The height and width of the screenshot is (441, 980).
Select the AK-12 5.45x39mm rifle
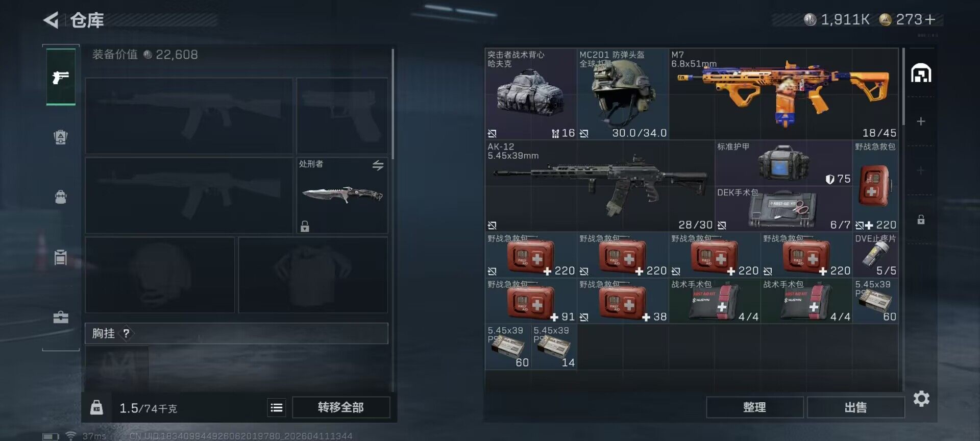click(600, 186)
